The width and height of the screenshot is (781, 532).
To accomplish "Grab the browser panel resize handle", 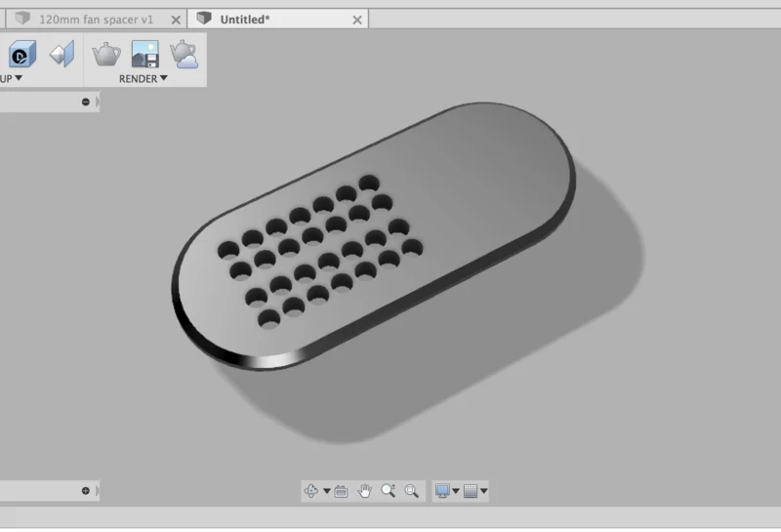I will coord(97,102).
